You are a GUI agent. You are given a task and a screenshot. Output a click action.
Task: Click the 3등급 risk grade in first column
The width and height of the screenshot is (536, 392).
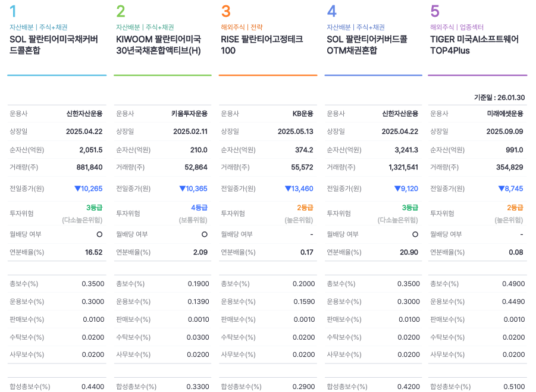pos(95,208)
